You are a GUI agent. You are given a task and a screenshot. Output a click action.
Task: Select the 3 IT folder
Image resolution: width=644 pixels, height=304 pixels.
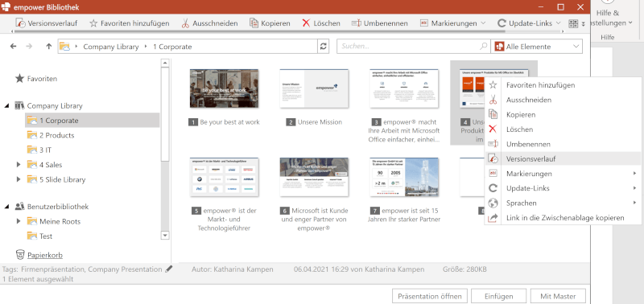pyautogui.click(x=39, y=150)
